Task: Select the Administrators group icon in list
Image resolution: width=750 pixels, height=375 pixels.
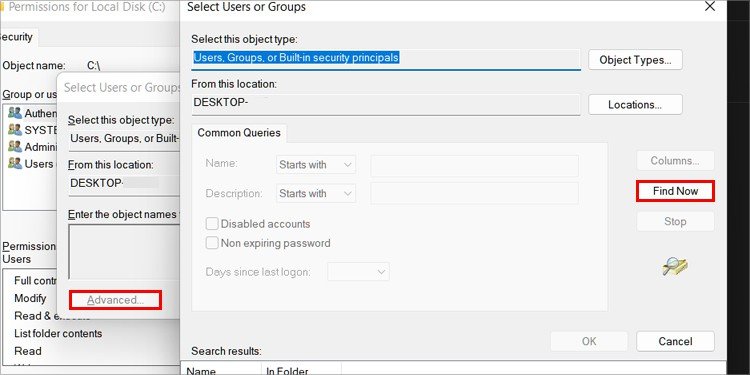Action: (15, 146)
